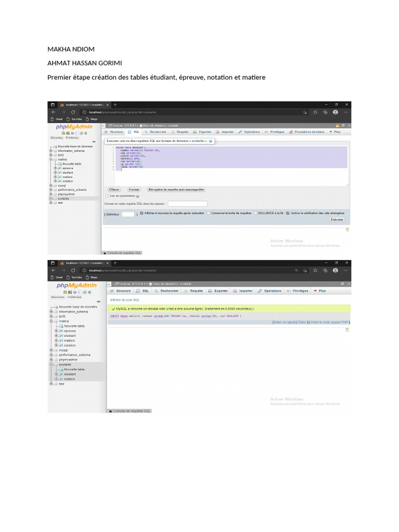Viewport: 399px width, 532px height.
Task: Open the Importer tab in the lower screenshot
Action: pyautogui.click(x=243, y=291)
